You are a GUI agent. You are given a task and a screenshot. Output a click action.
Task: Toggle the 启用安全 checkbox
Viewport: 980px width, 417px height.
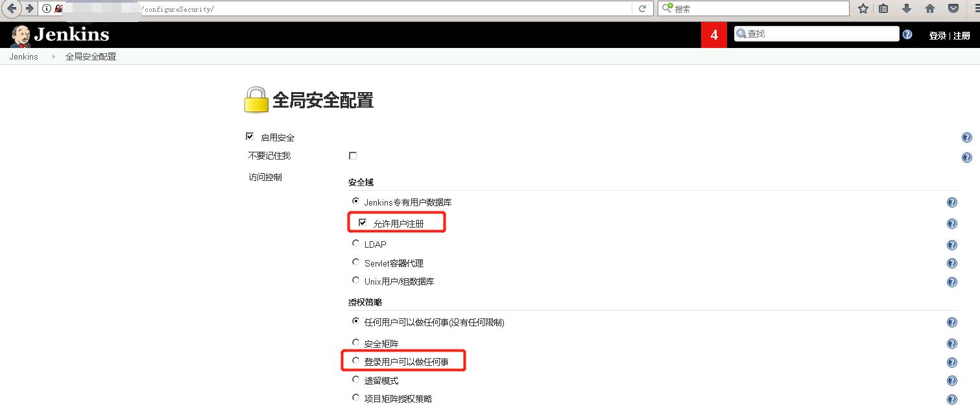250,136
